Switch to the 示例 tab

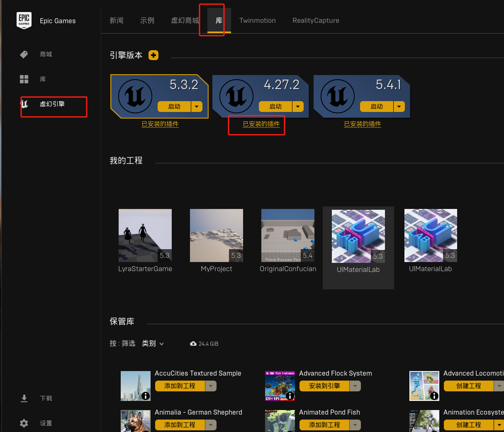(147, 20)
